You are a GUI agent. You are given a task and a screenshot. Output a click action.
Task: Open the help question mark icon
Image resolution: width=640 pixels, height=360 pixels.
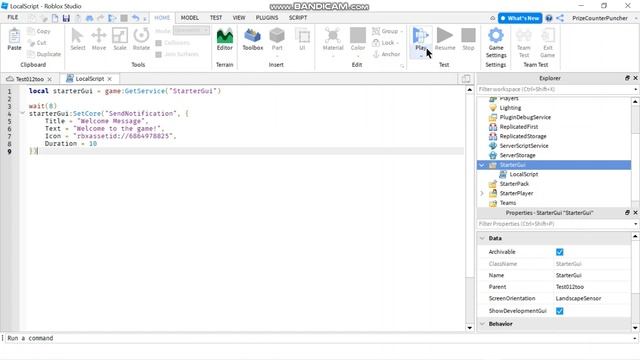[549, 18]
